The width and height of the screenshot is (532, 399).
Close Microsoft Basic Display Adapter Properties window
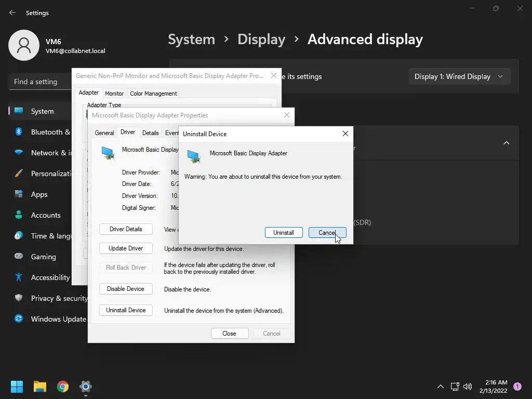coord(287,115)
